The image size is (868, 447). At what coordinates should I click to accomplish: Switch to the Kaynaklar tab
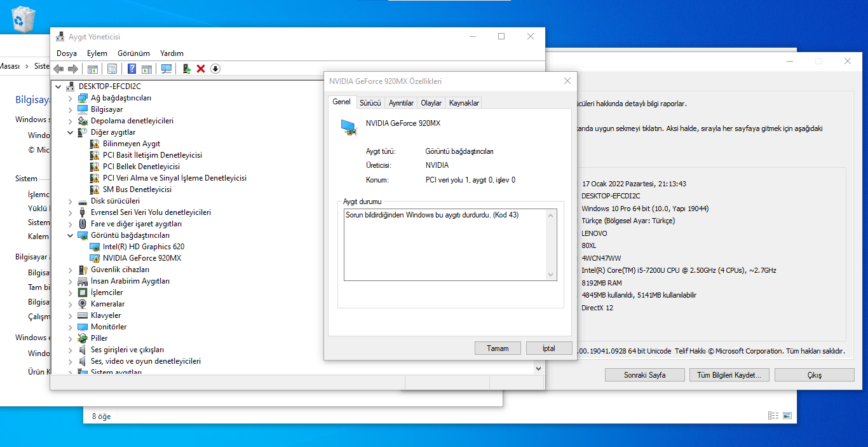[464, 103]
